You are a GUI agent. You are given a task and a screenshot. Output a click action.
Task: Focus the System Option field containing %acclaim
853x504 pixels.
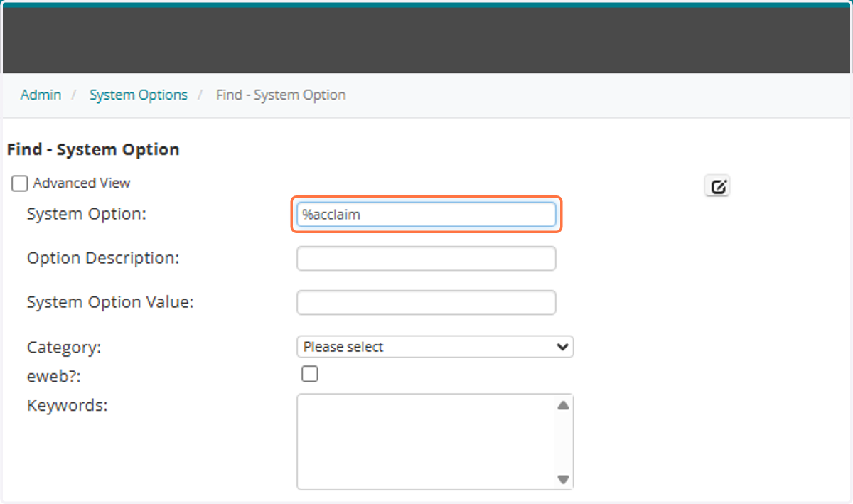pyautogui.click(x=426, y=214)
